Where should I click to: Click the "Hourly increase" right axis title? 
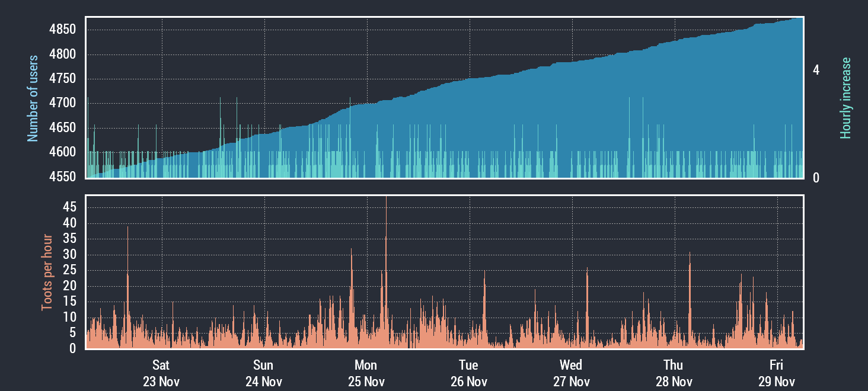845,98
